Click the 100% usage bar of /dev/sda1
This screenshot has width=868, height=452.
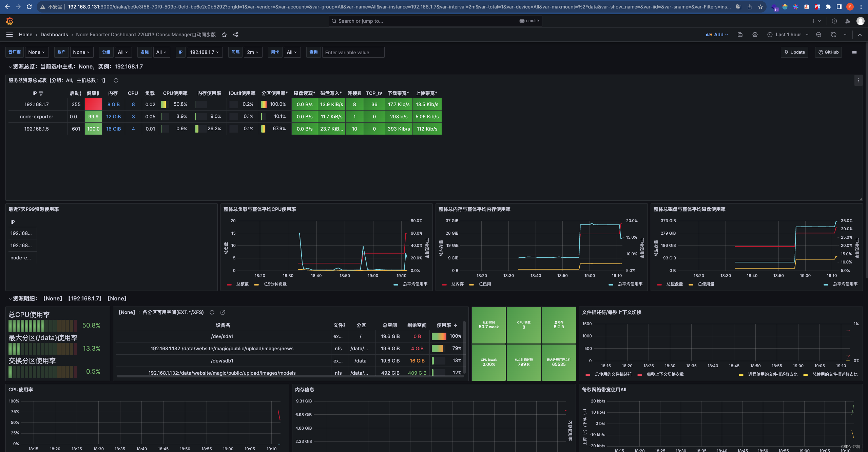[x=439, y=336]
